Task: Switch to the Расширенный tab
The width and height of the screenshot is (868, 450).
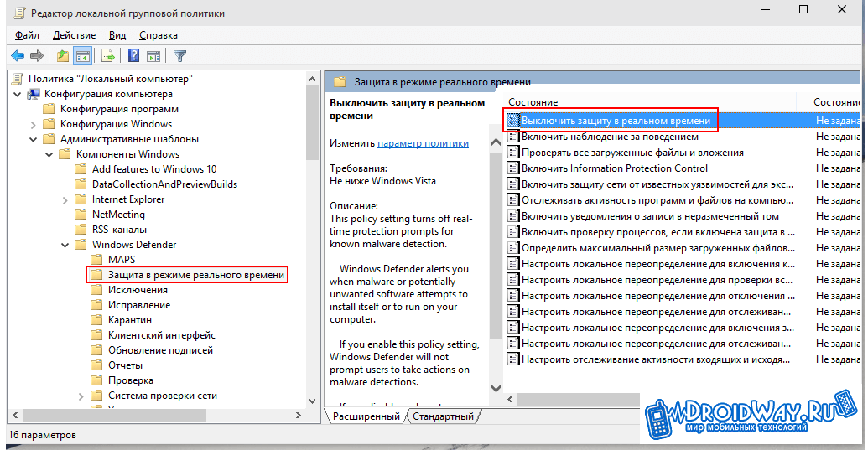Action: 366,416
